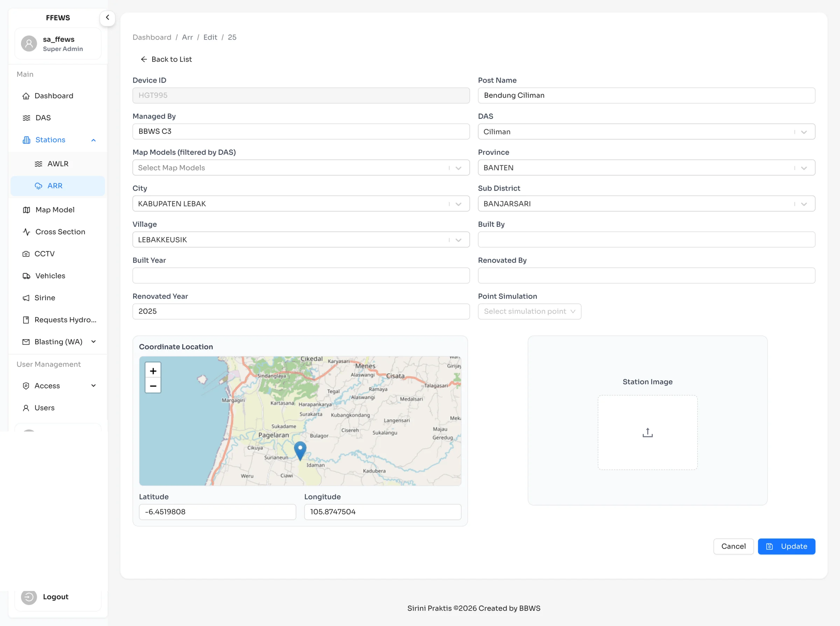The image size is (840, 626).
Task: Click the Post Name input field
Action: click(646, 96)
